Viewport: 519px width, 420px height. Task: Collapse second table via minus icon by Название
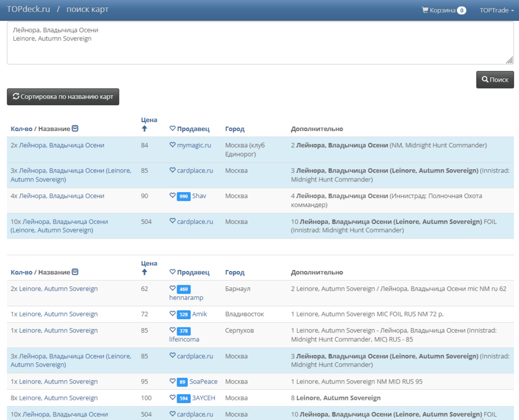tap(75, 272)
